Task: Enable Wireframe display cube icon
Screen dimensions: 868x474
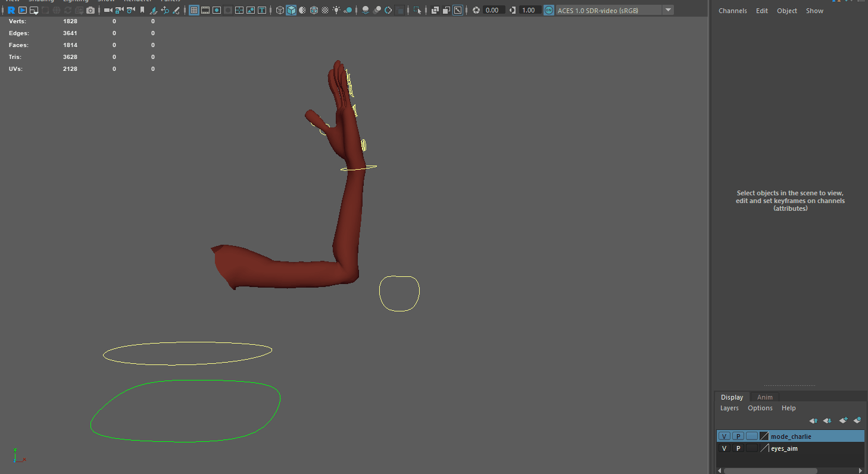Action: click(280, 10)
